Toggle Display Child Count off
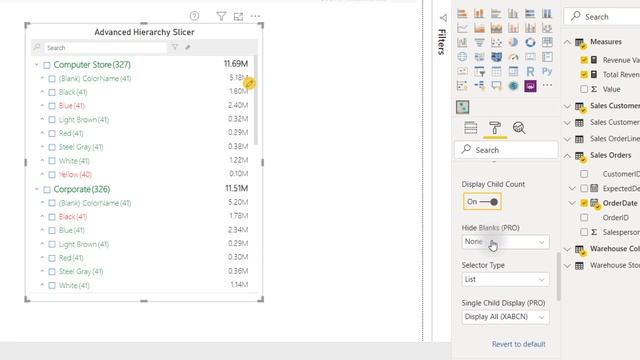This screenshot has width=640, height=360. (x=482, y=202)
